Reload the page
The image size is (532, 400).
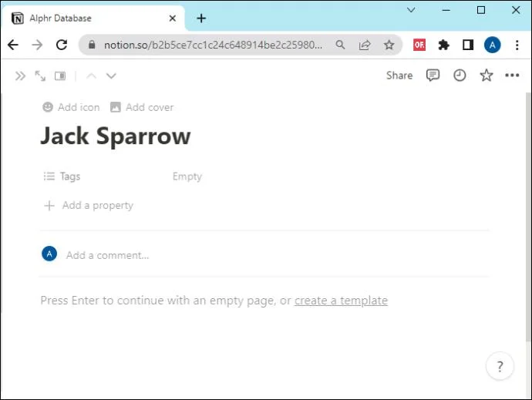[x=62, y=45]
